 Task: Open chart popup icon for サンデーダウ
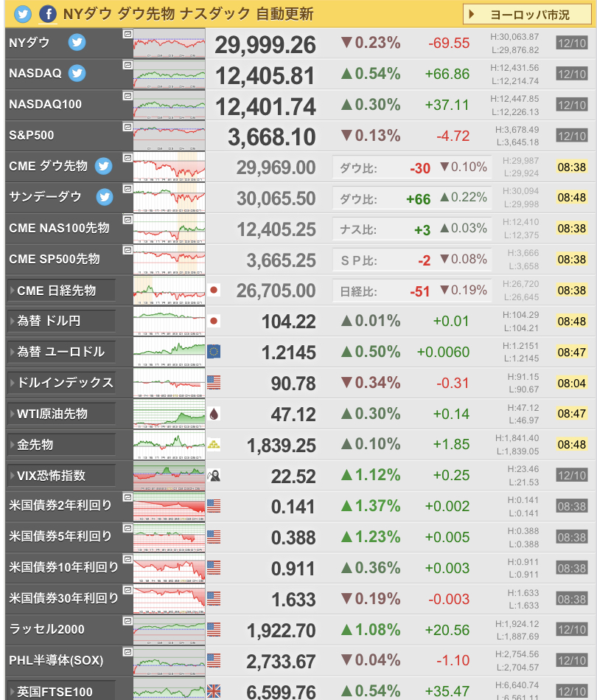coord(128,189)
